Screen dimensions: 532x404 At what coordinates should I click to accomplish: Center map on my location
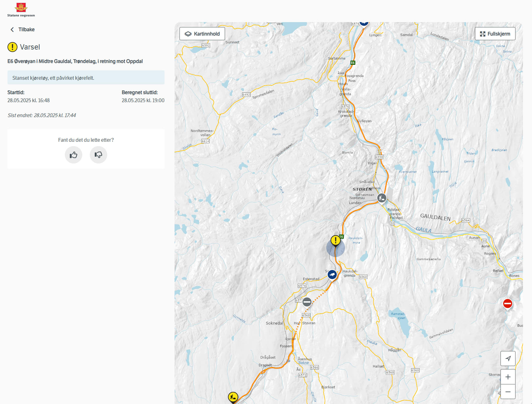[508, 359]
